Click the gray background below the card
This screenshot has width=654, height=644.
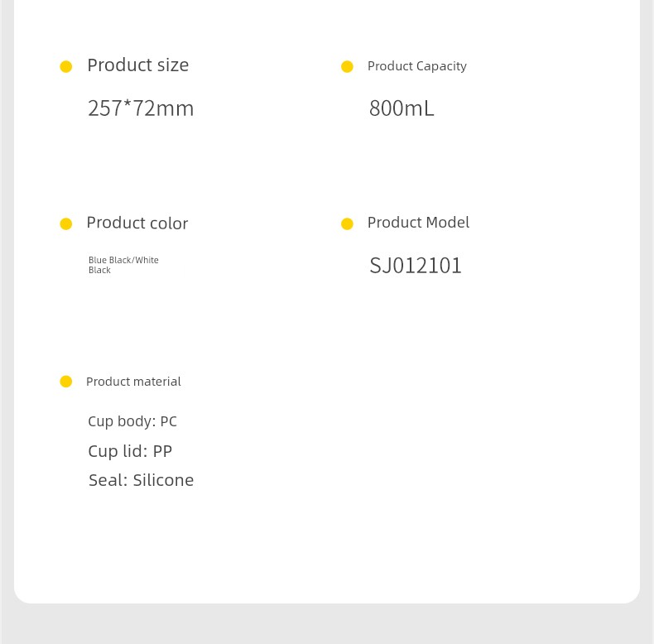[327, 624]
